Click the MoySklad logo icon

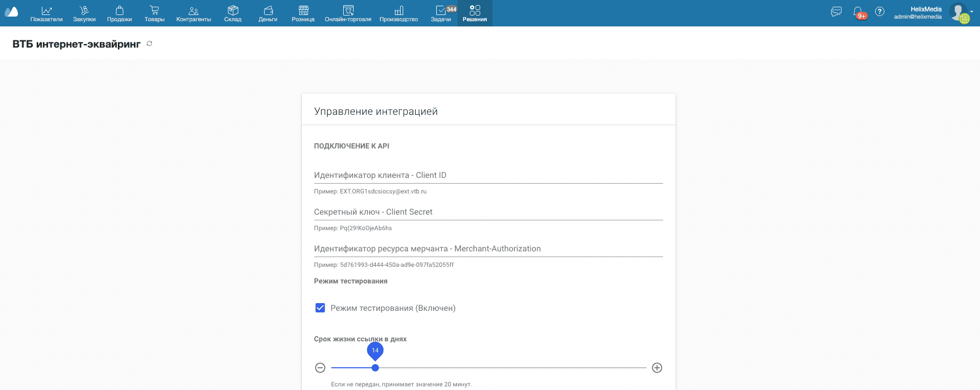[11, 12]
